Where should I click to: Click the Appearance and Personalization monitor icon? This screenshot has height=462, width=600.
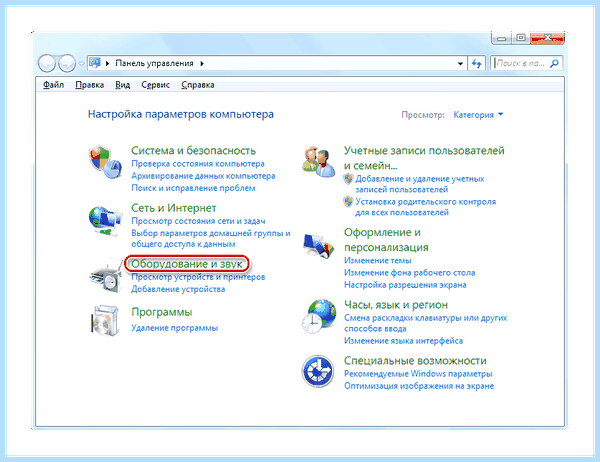coord(318,246)
